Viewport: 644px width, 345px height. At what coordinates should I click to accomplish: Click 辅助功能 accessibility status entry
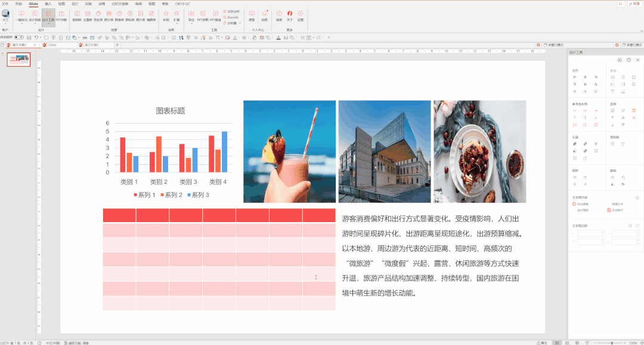[77, 343]
